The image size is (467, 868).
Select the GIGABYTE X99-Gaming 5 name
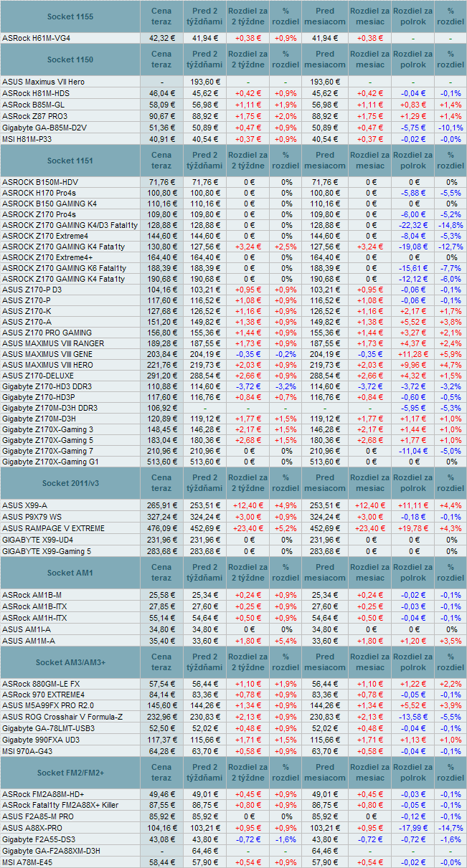[x=47, y=551]
